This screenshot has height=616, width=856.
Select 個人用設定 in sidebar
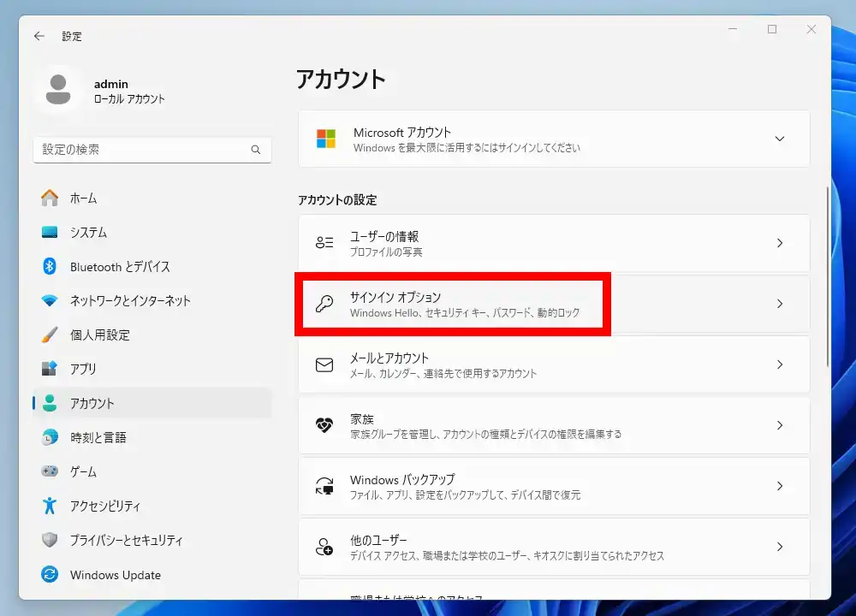pos(152,335)
